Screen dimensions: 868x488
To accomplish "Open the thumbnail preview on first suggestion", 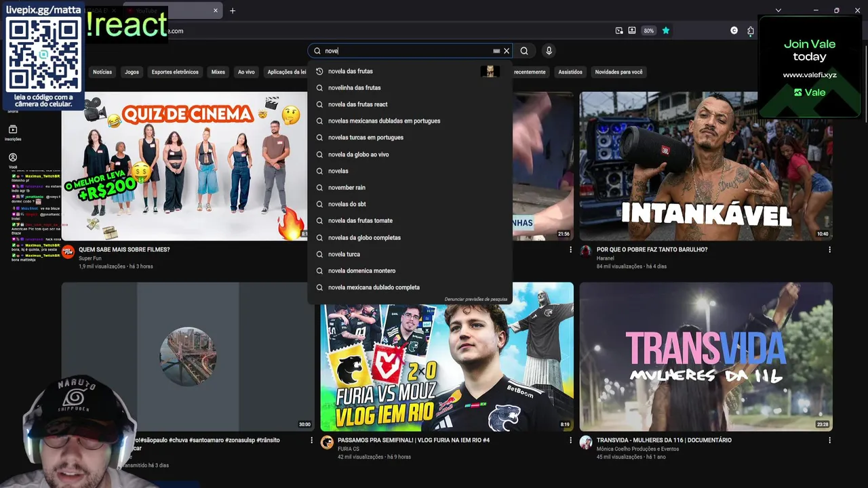I will tap(490, 71).
